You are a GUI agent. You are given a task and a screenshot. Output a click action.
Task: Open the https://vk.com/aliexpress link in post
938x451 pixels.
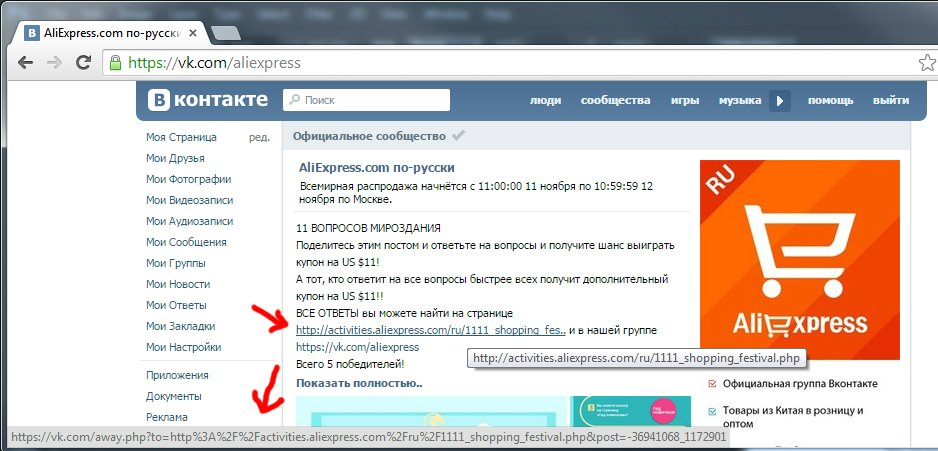[358, 347]
